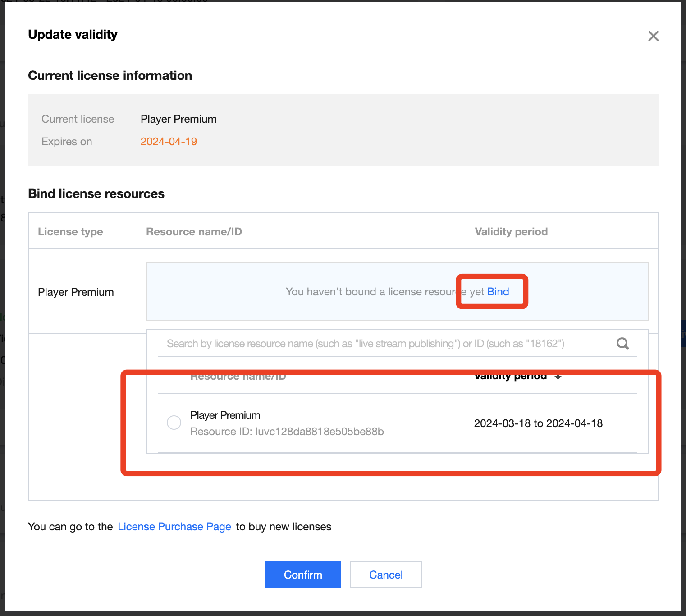
Task: Select the Player Premium resource radio button
Action: coord(174,423)
